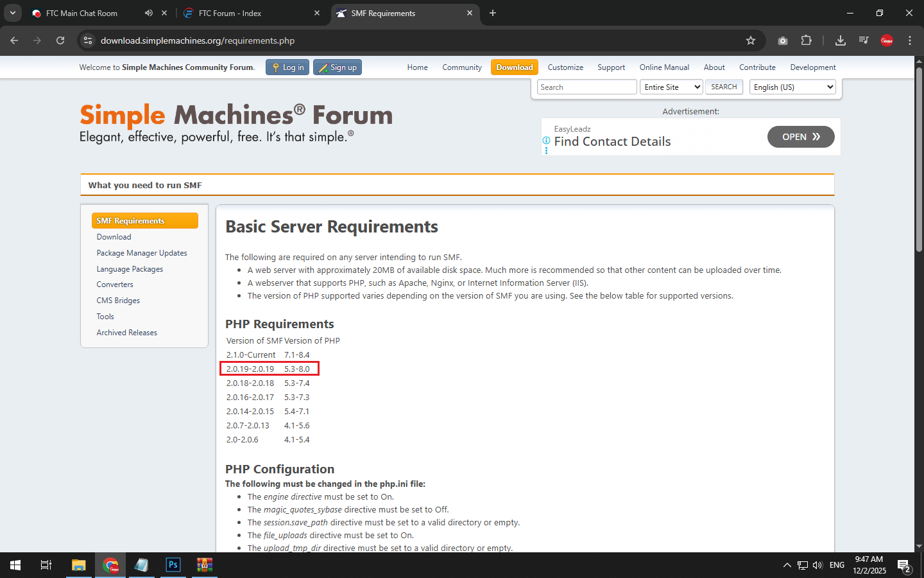Click the reload page icon
The height and width of the screenshot is (578, 924).
(60, 40)
